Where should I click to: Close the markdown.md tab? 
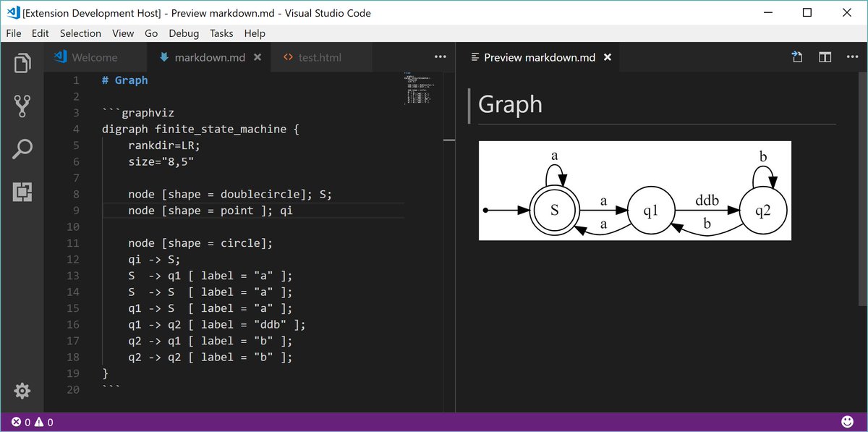point(258,57)
